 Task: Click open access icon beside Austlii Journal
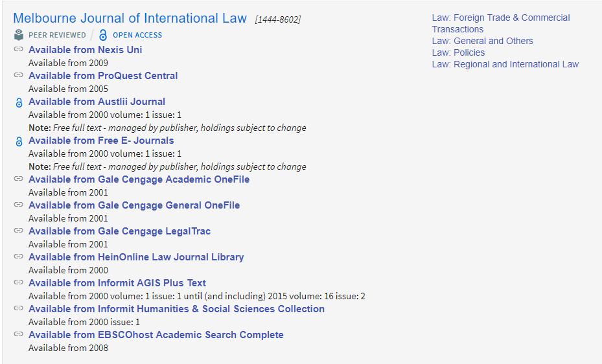click(19, 102)
